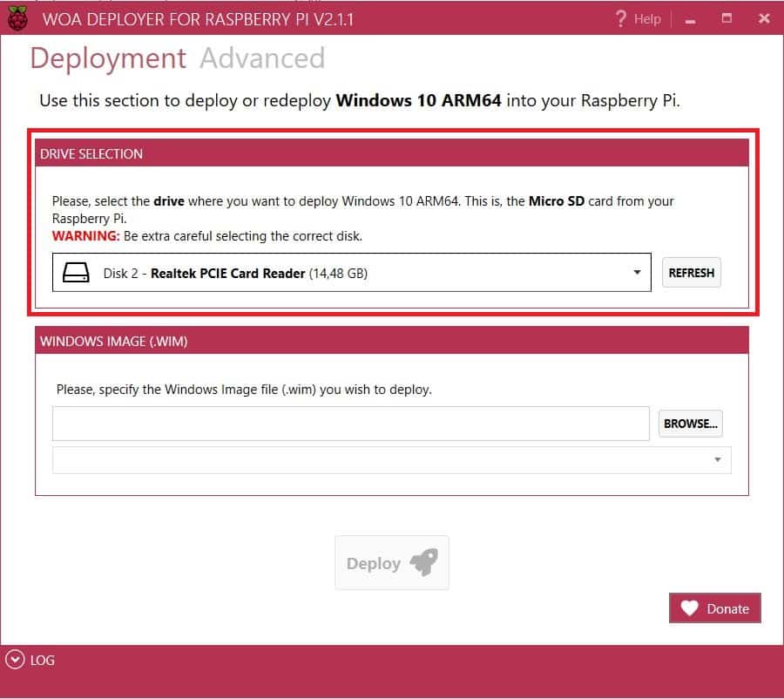The width and height of the screenshot is (784, 699).
Task: Refresh the drive list
Action: click(692, 273)
